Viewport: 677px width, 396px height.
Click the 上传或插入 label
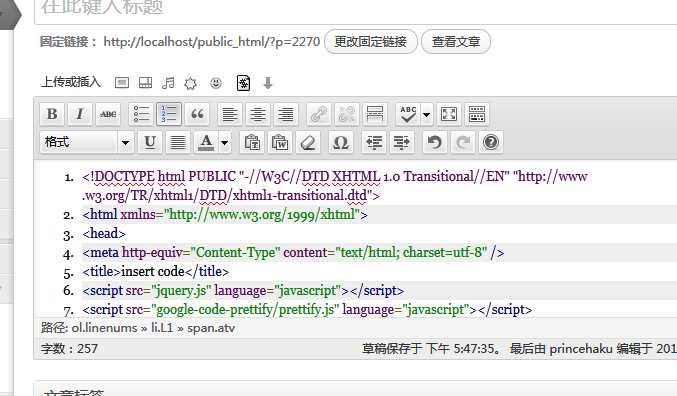pos(71,82)
